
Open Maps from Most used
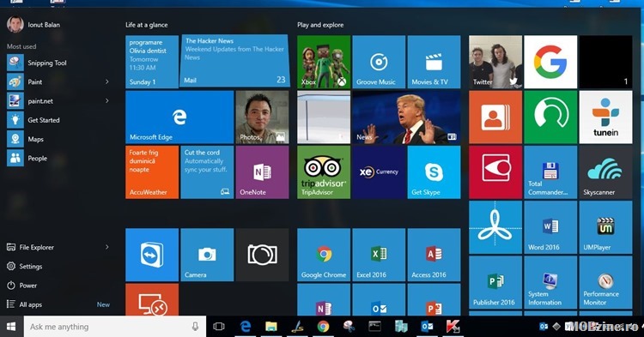click(58, 139)
